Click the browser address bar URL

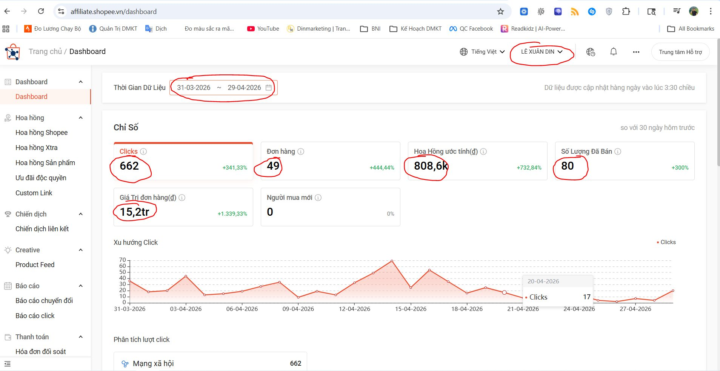(x=113, y=11)
